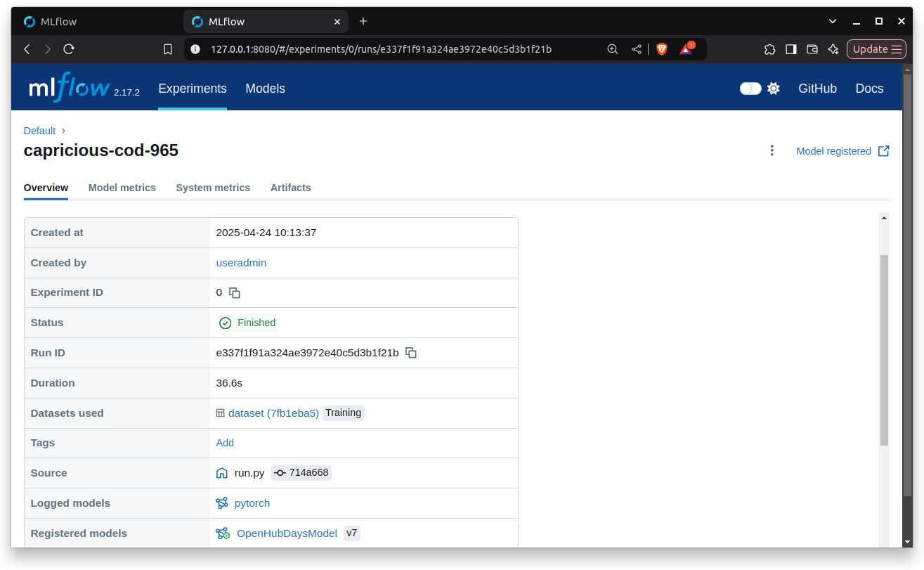Copy the Experiment ID value
This screenshot has width=924, height=570.
pyautogui.click(x=235, y=292)
